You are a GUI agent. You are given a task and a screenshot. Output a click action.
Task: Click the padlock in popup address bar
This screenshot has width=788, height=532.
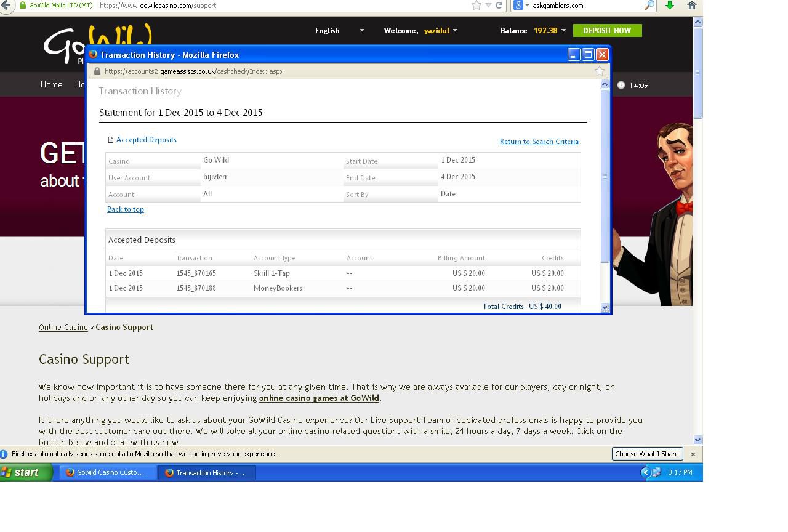(97, 71)
